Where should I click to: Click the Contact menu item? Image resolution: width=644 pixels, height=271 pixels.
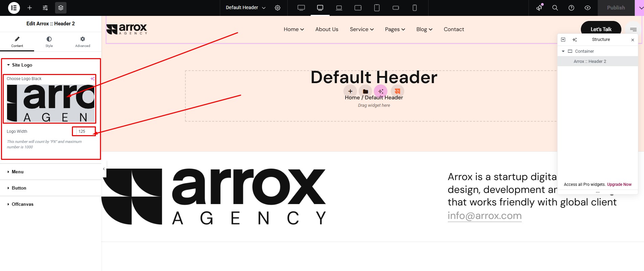[x=454, y=29]
